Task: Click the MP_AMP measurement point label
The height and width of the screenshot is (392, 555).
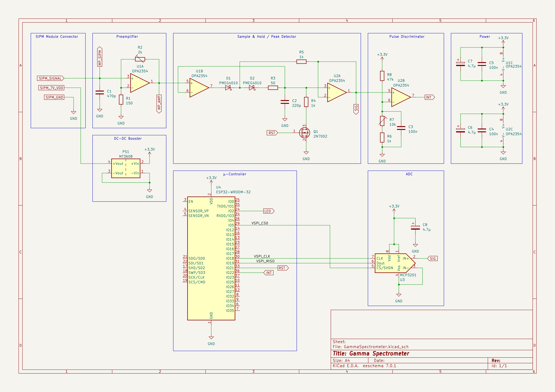Action: tap(159, 104)
